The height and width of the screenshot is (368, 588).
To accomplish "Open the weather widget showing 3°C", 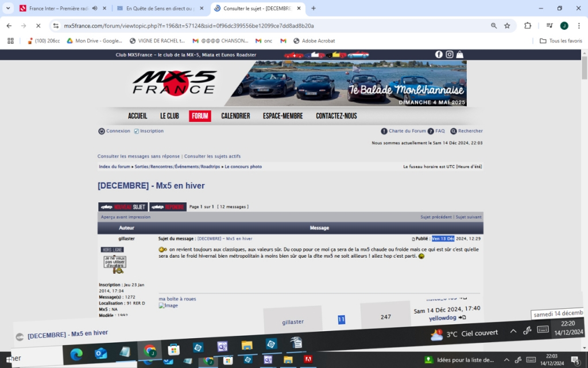I will (464, 333).
